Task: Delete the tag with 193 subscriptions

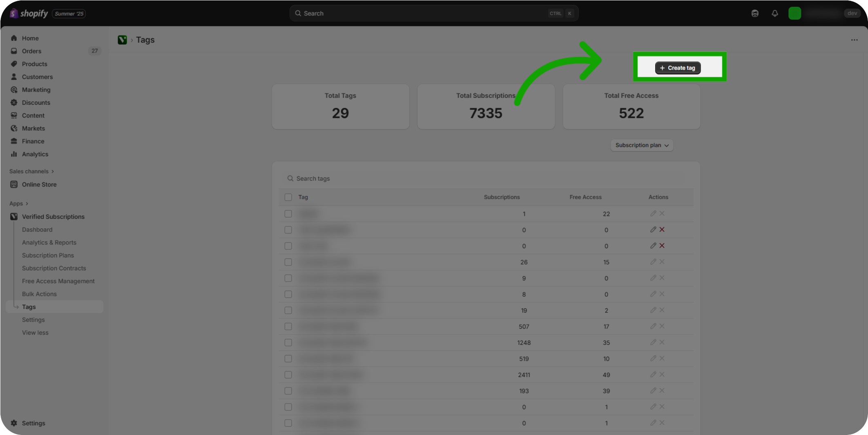Action: (x=662, y=391)
